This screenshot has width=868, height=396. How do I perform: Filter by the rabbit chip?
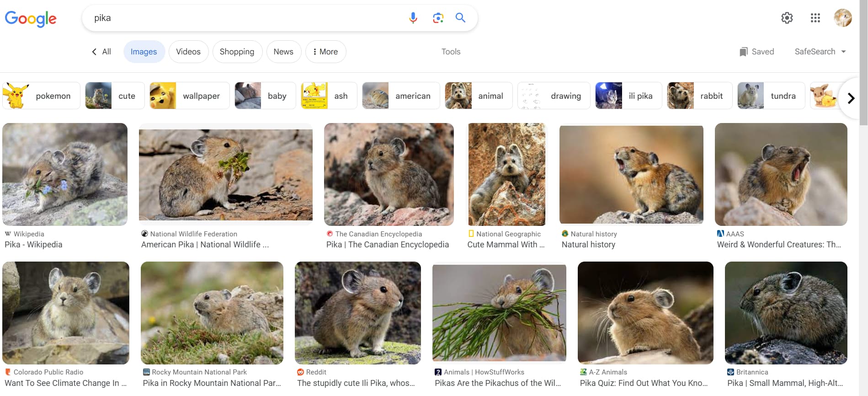coord(699,96)
